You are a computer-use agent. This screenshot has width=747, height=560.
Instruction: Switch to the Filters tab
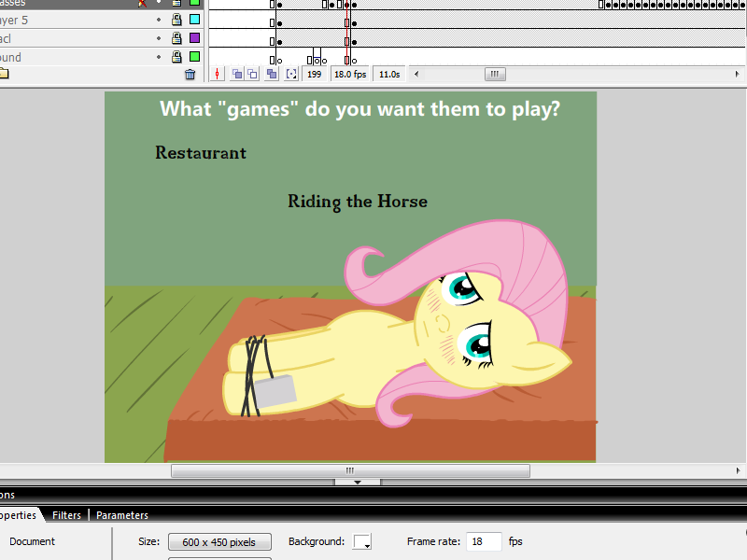pos(66,515)
